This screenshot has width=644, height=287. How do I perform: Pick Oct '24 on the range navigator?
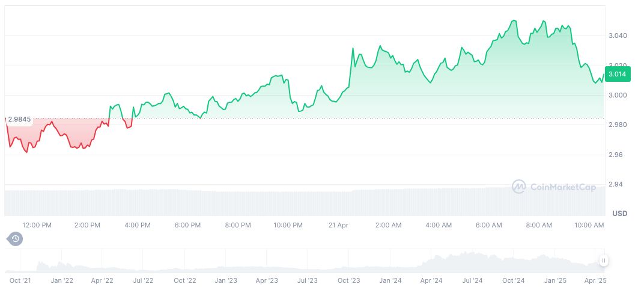pos(514,280)
